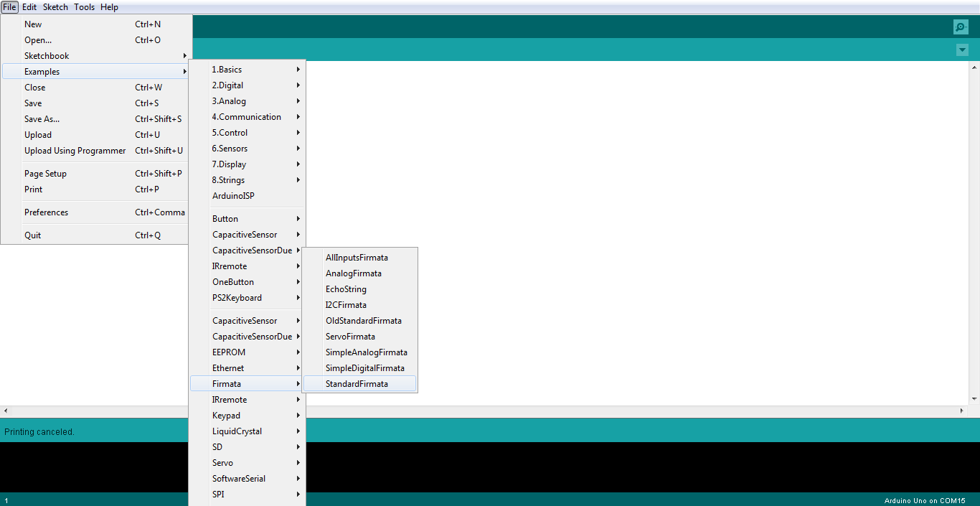Open the sketch tab dropdown arrow

click(x=962, y=50)
